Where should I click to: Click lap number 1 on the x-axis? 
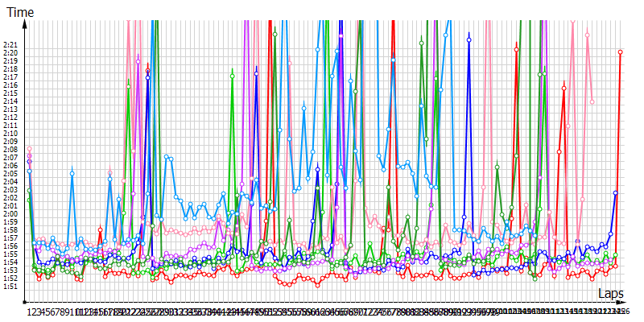tap(30, 312)
